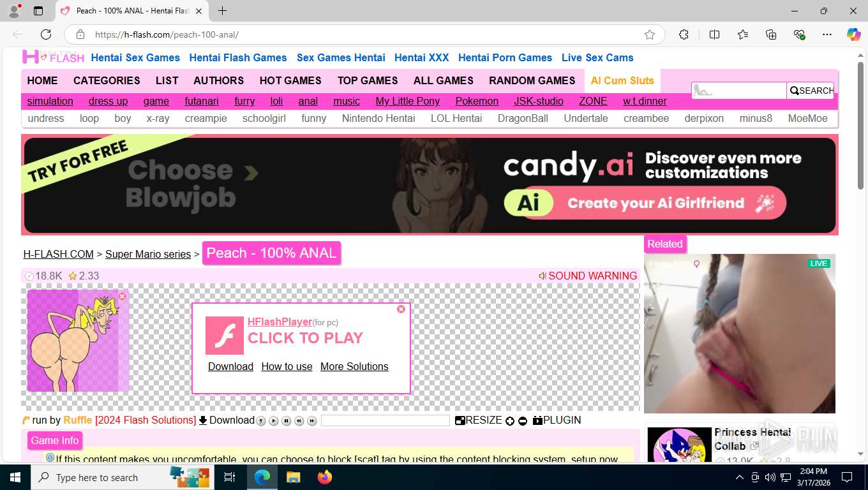Screen dimensions: 868x490
Task: Click the fast-forward control button
Action: 311,420
